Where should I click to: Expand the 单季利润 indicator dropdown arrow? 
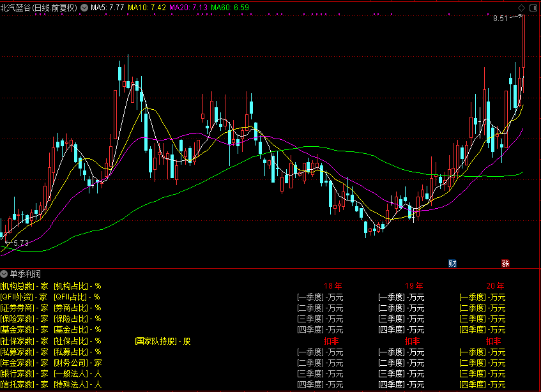[4, 273]
